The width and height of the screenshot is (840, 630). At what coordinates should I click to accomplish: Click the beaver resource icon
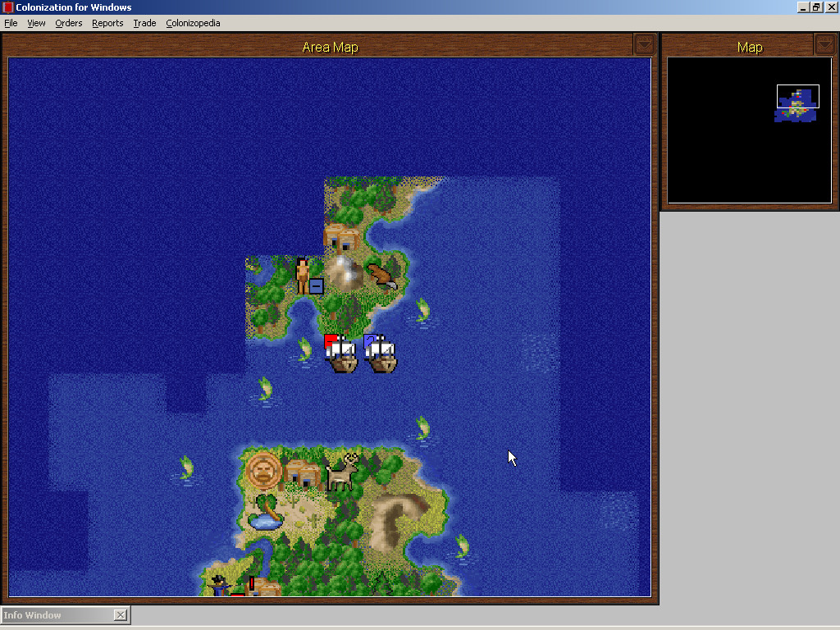point(382,276)
